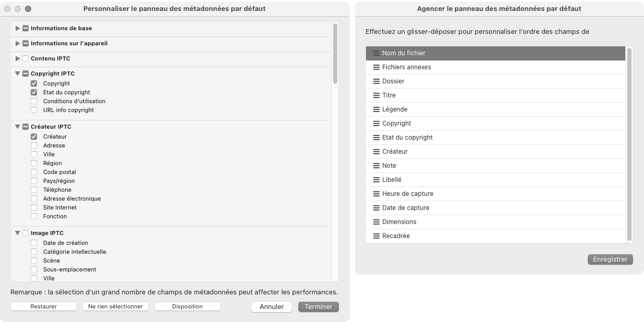
Task: Enable the Conditions d'utilisation checkbox
Action: coord(34,101)
